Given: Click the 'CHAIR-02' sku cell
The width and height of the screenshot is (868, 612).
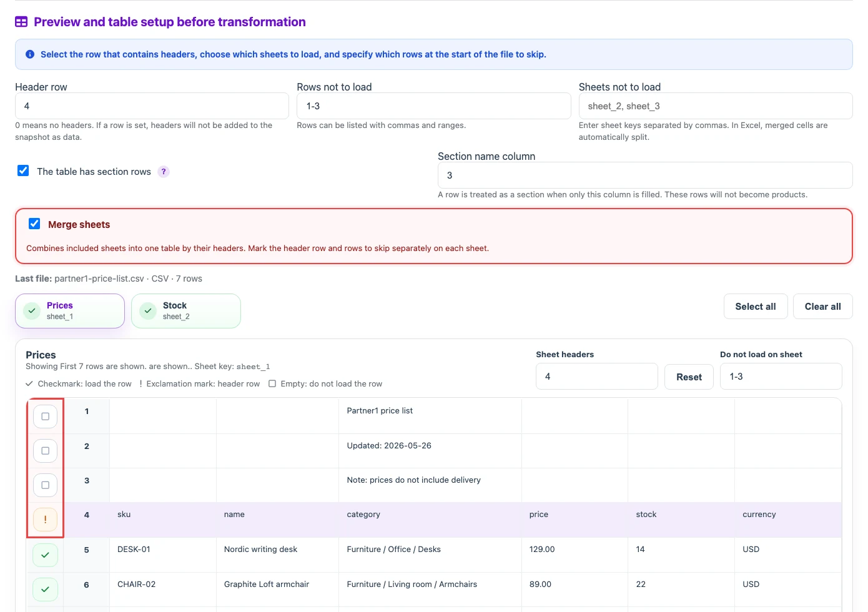Looking at the screenshot, I should tap(163, 590).
